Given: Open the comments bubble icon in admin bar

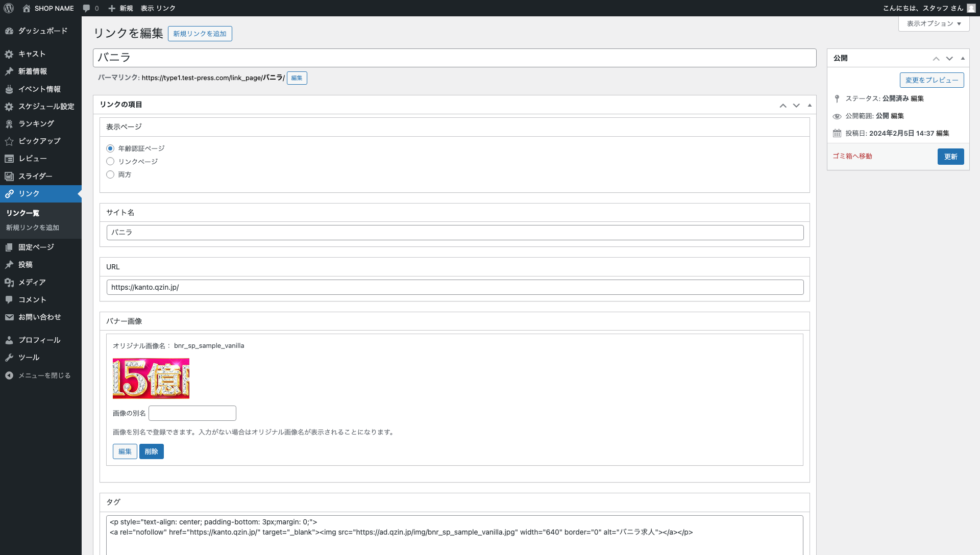Looking at the screenshot, I should coord(86,8).
